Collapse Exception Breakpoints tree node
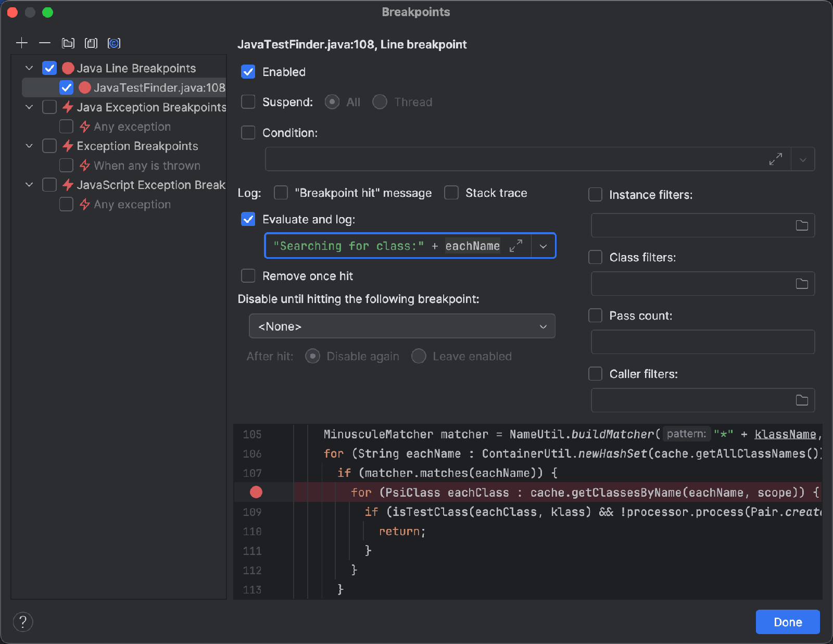 point(30,146)
